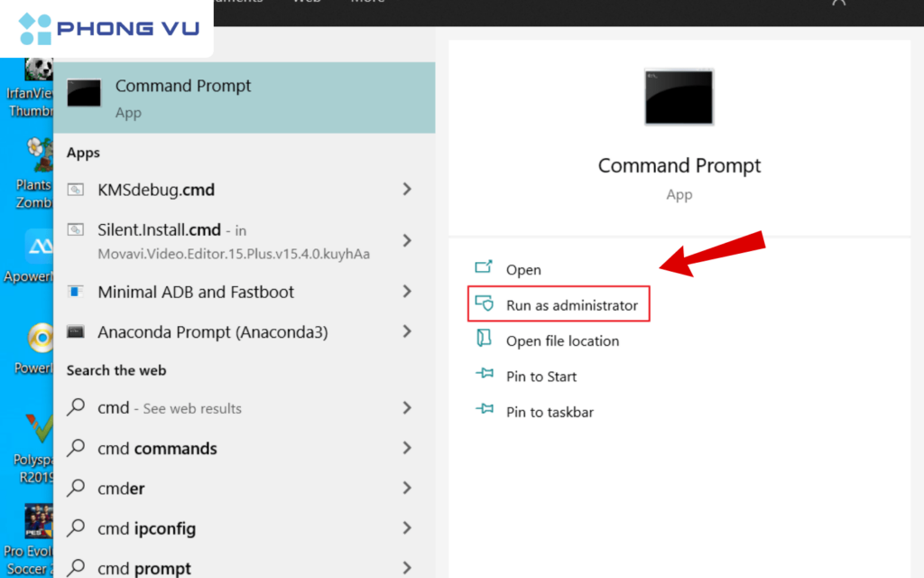Click the Open file location folder icon
The image size is (924, 578).
click(485, 340)
